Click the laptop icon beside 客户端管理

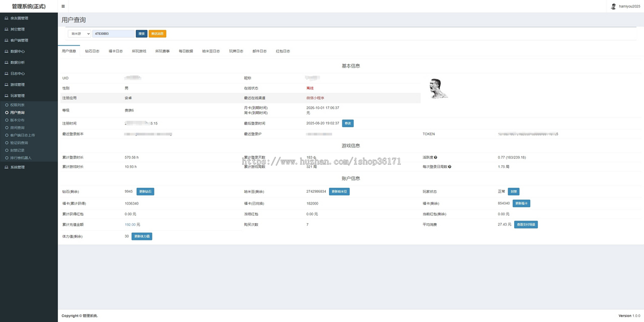[x=6, y=40]
